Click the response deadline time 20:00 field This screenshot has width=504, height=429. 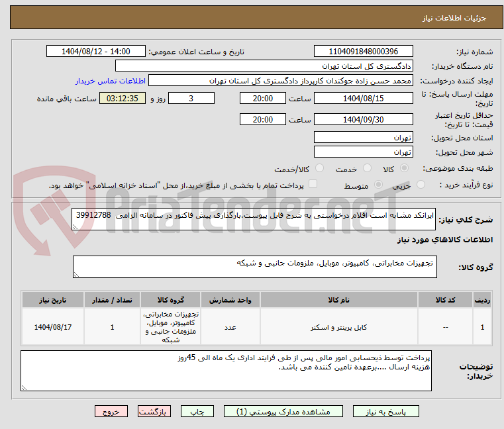263,99
